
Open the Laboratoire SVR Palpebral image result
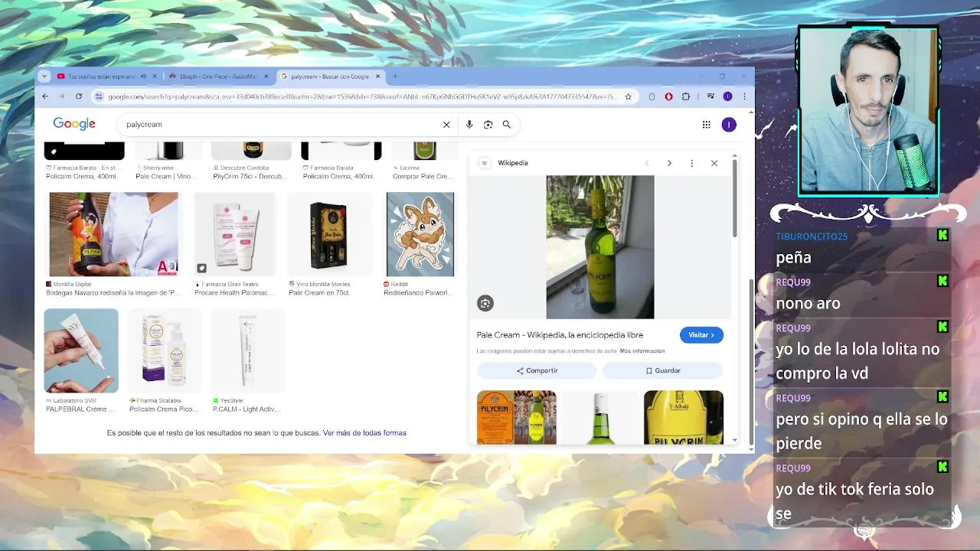pos(81,350)
